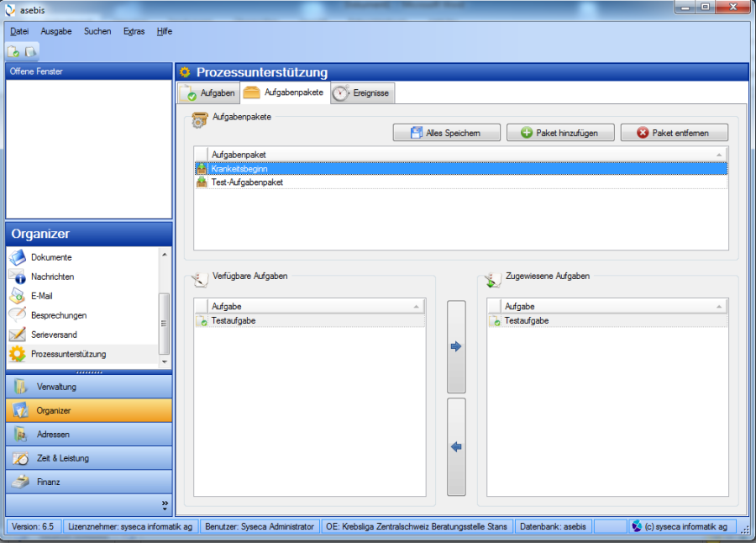This screenshot has width=756, height=543.
Task: Open the Adressen navigation section
Action: pyautogui.click(x=89, y=435)
